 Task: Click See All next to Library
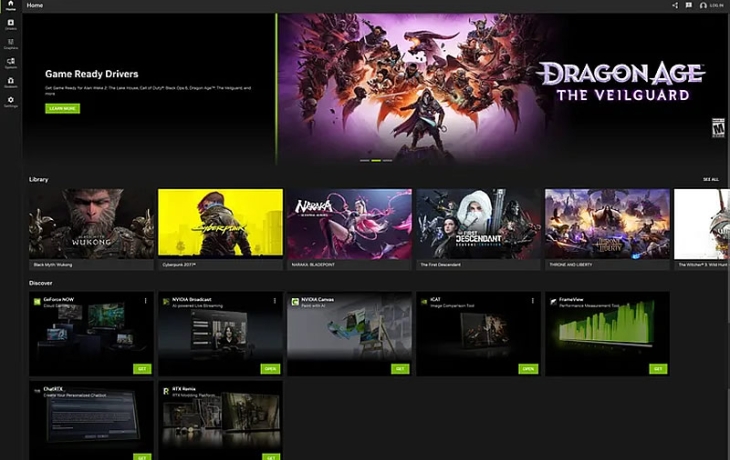coord(710,179)
